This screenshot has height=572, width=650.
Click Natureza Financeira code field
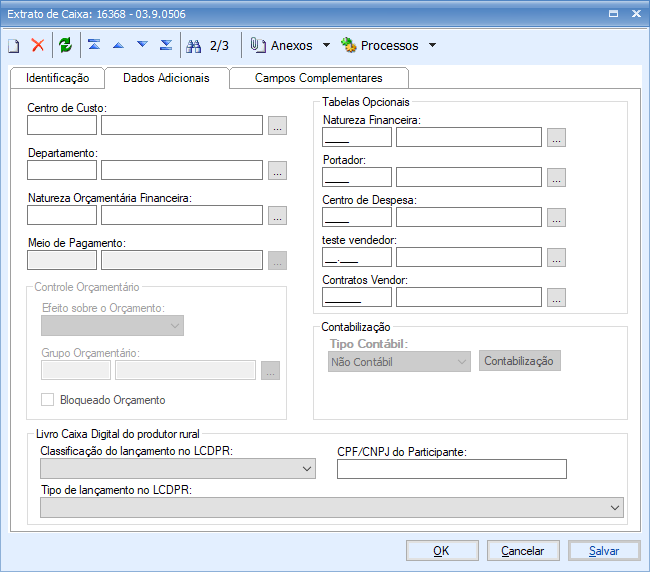pyautogui.click(x=357, y=137)
